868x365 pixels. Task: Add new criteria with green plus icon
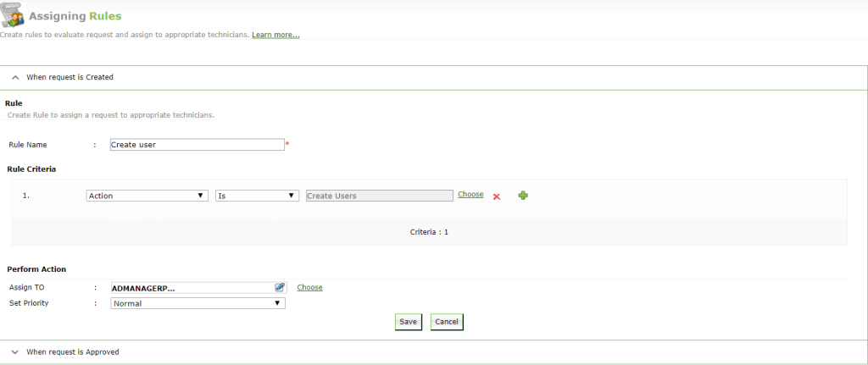coord(523,196)
